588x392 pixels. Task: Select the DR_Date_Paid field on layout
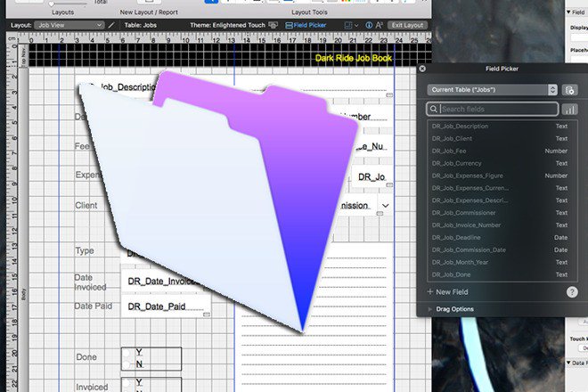pyautogui.click(x=166, y=306)
